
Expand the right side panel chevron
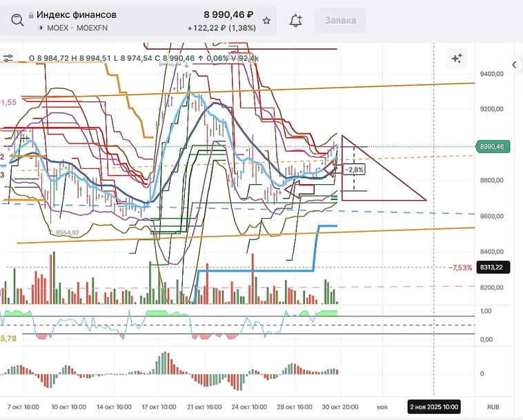514,65
